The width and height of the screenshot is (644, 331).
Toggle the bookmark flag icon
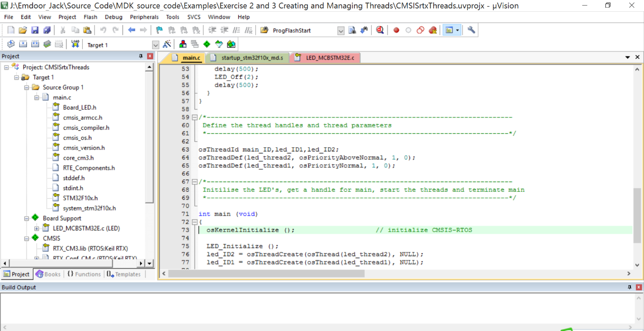[159, 31]
